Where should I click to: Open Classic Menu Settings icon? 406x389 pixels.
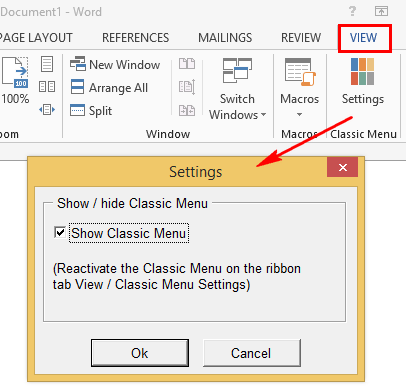[x=363, y=81]
